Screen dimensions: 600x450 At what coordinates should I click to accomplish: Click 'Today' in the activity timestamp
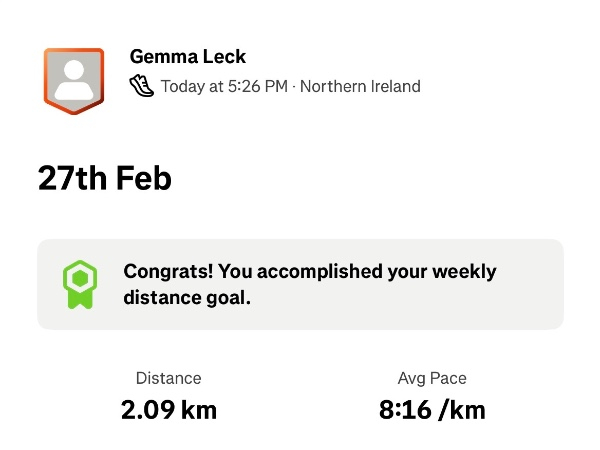pyautogui.click(x=182, y=86)
